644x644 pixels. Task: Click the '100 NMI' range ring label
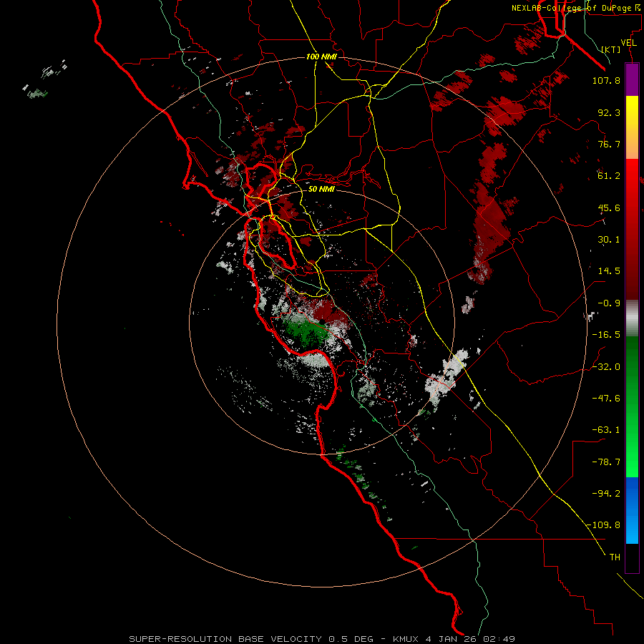321,57
